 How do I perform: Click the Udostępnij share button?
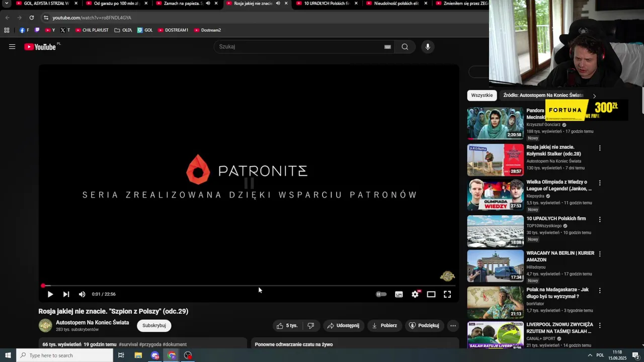343,326
